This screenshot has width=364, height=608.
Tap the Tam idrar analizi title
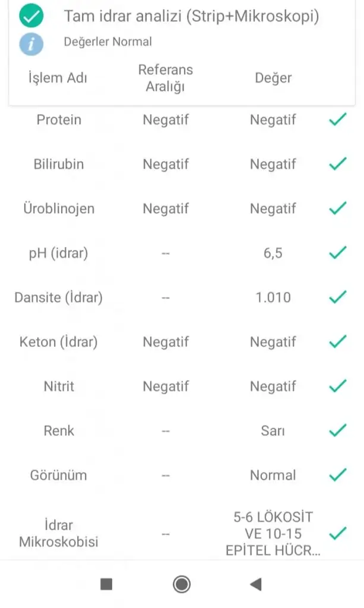[191, 17]
